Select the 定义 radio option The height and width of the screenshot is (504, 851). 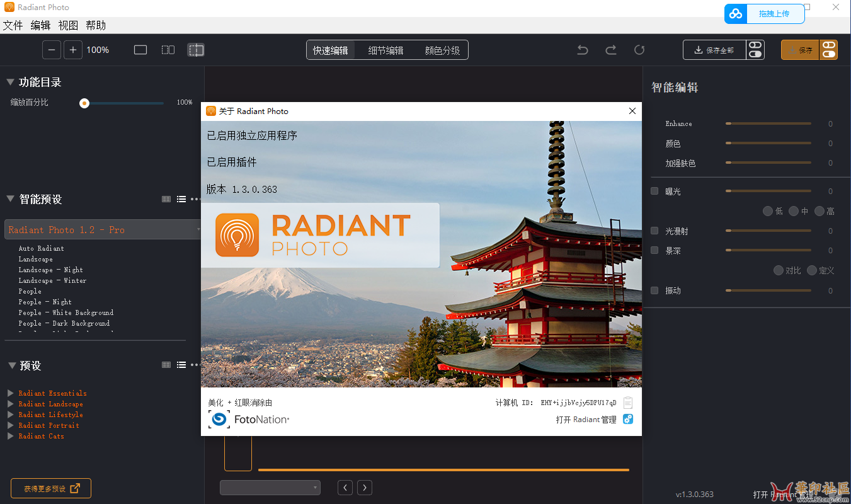pos(812,270)
